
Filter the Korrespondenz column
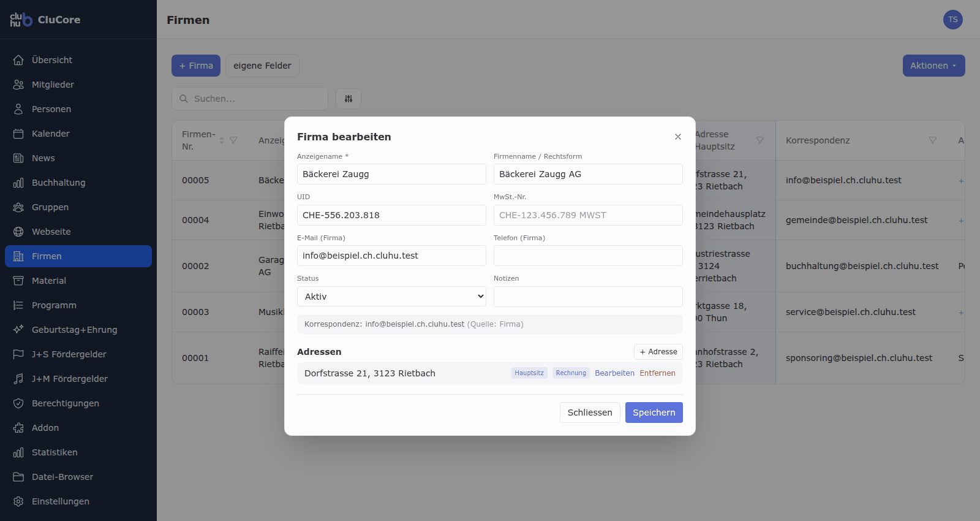click(933, 140)
